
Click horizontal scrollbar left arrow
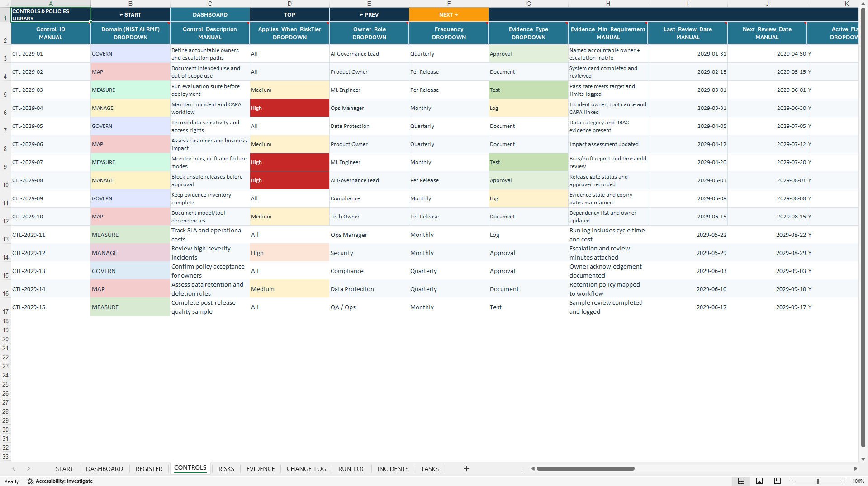[x=533, y=469]
